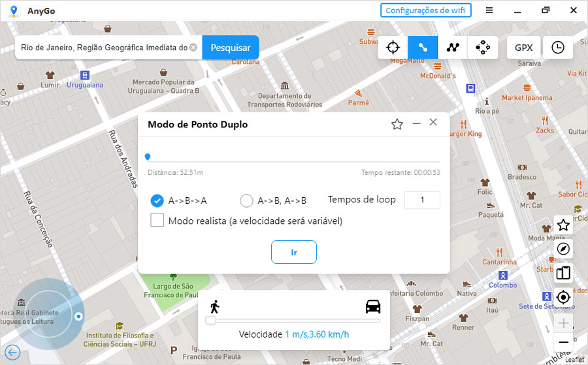
Task: Click the Instituto de Filosofia UFRJ marker
Action: coord(120,326)
